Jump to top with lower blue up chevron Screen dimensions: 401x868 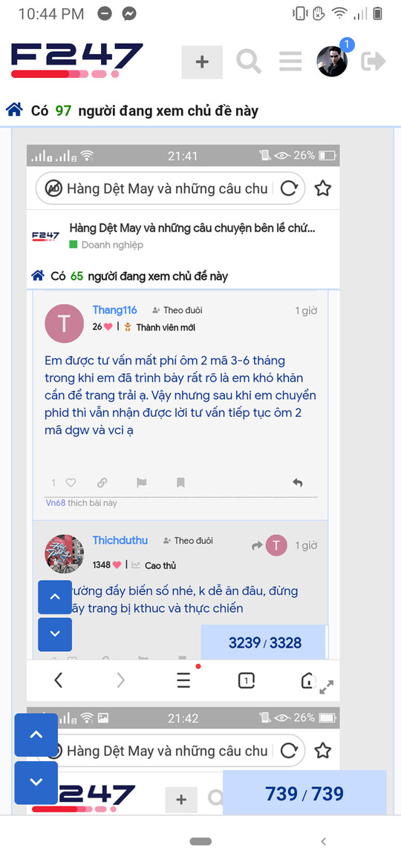(36, 734)
